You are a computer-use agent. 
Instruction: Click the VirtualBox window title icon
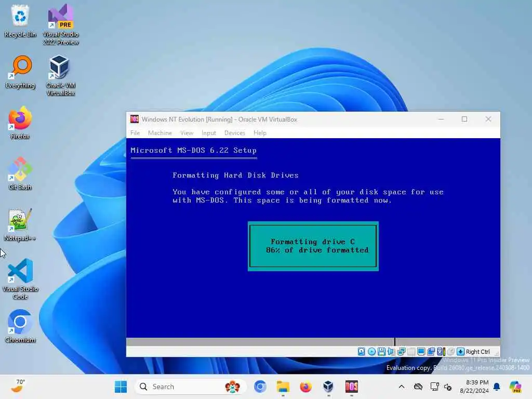(x=135, y=119)
